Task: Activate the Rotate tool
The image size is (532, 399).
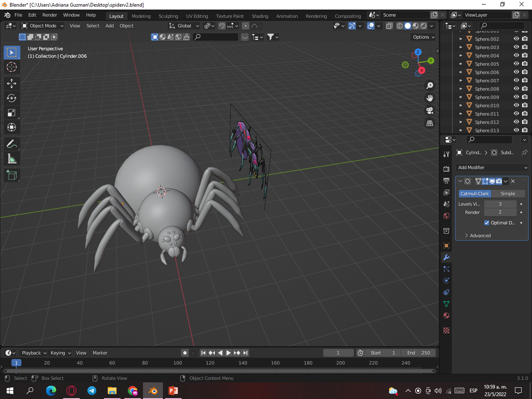Action: pos(12,98)
